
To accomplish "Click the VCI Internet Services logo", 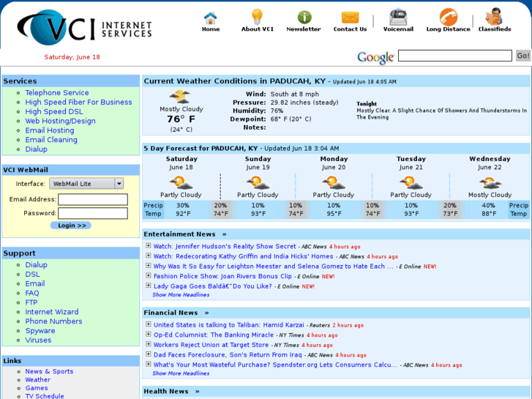I will 84,28.
